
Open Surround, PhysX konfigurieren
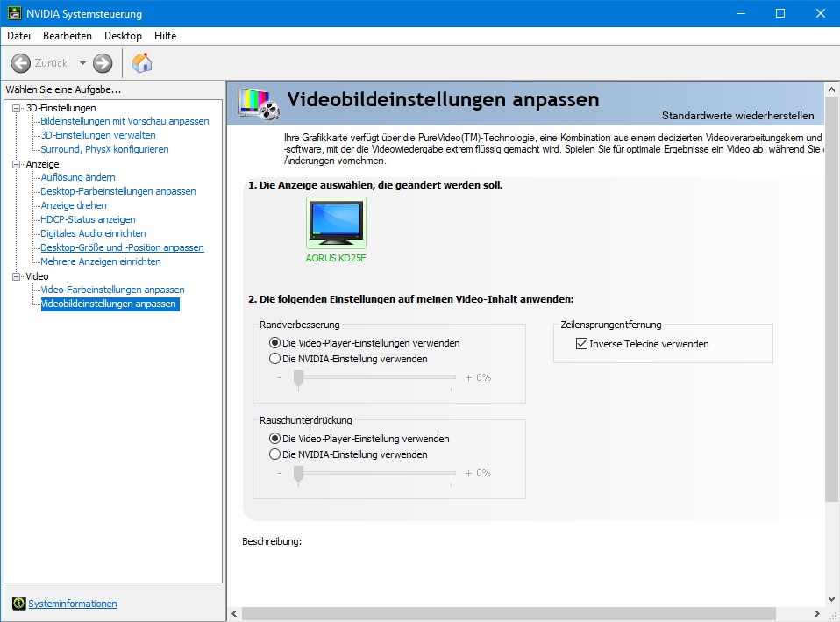pyautogui.click(x=104, y=149)
